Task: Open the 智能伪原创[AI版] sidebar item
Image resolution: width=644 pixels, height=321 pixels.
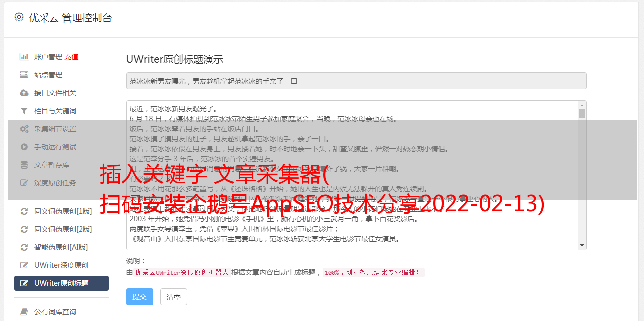Action: coord(61,247)
